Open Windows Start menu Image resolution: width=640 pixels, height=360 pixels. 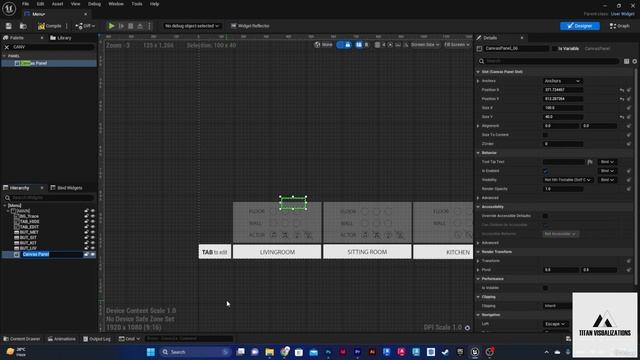tap(151, 352)
